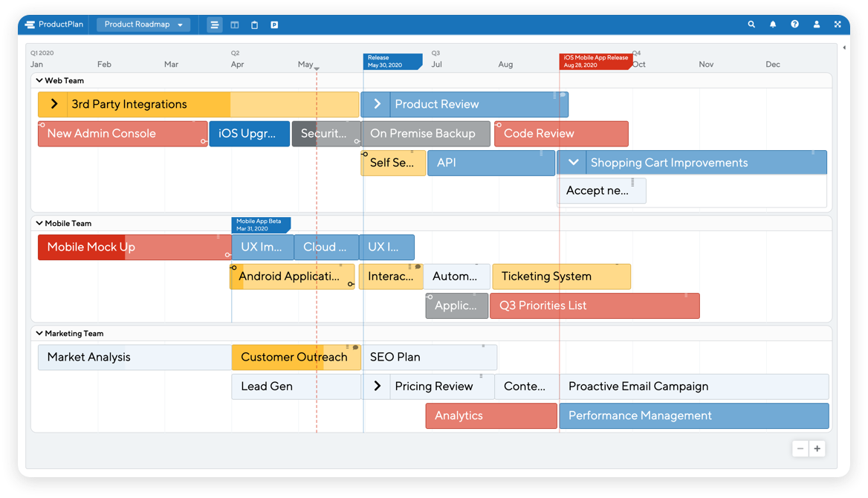Image resolution: width=868 pixels, height=498 pixels.
Task: Expand the Shopping Cart Improvements bar
Action: point(572,162)
